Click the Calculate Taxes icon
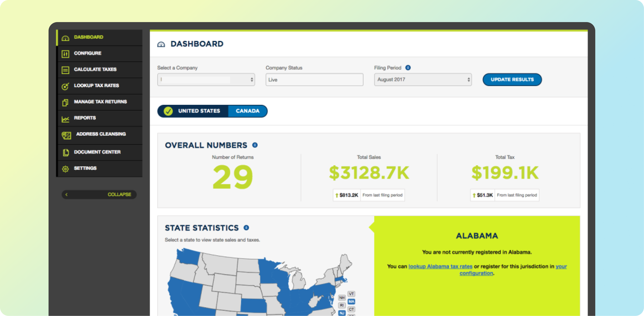Image resolution: width=644 pixels, height=316 pixels. (65, 70)
